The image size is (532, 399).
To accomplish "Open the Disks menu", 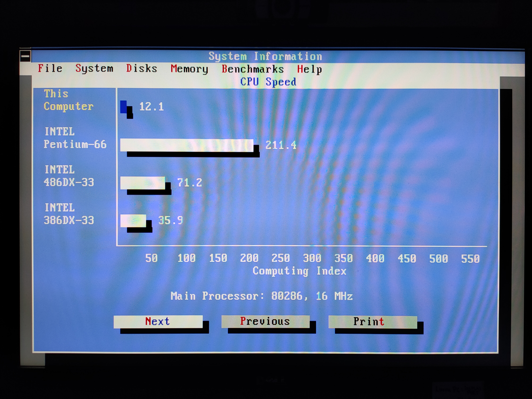I will click(142, 68).
